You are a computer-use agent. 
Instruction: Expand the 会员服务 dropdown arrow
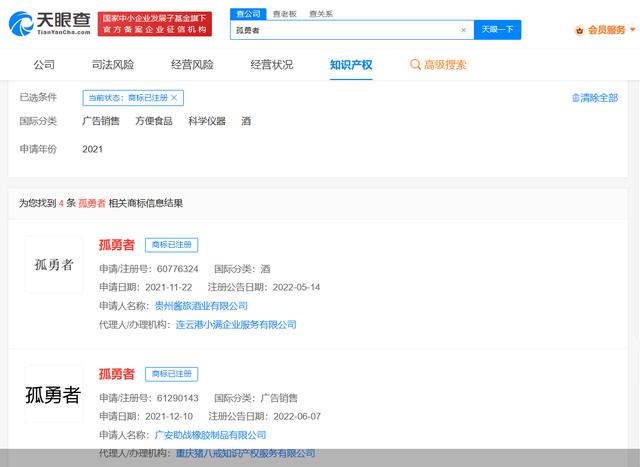coord(633,29)
